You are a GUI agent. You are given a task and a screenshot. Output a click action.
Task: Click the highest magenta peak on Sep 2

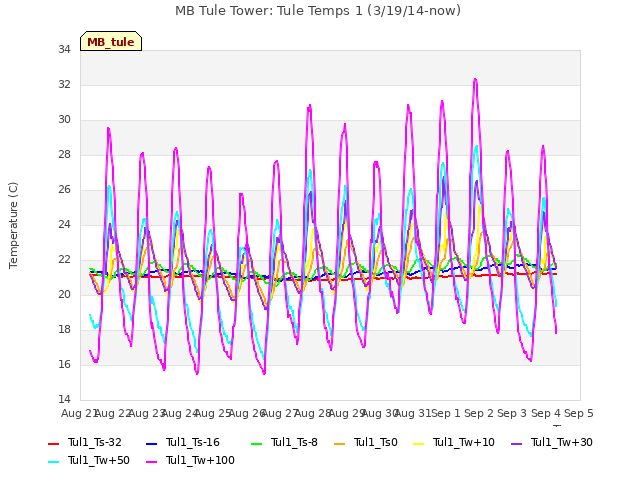click(475, 79)
